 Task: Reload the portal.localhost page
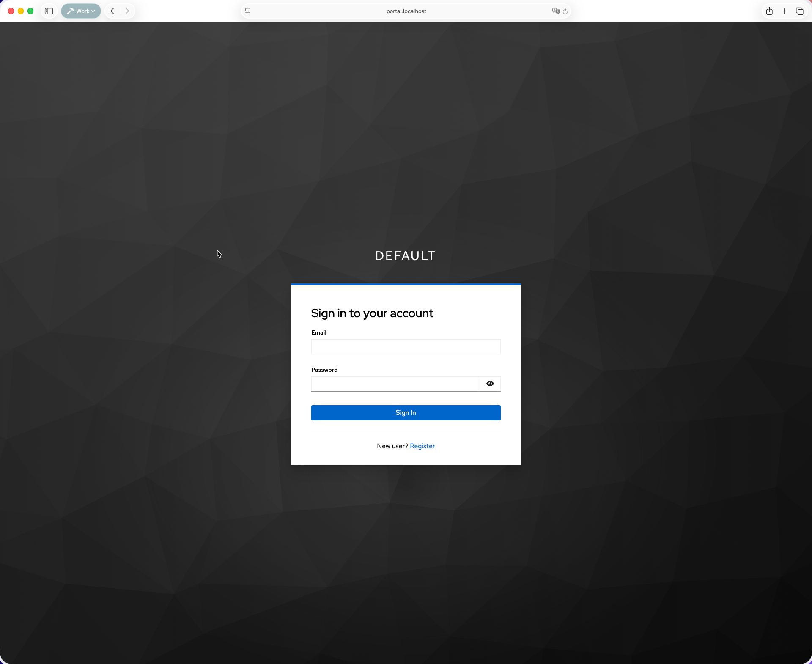(566, 11)
